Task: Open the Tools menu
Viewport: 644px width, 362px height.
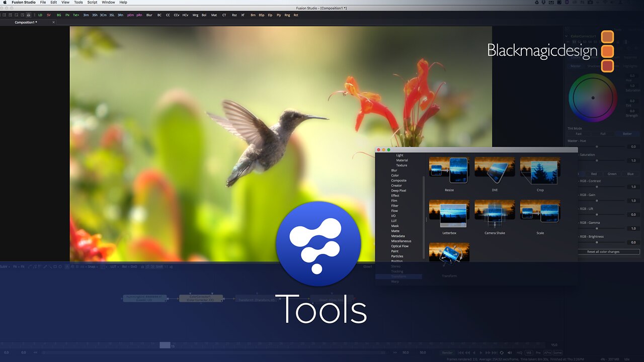Action: [78, 3]
